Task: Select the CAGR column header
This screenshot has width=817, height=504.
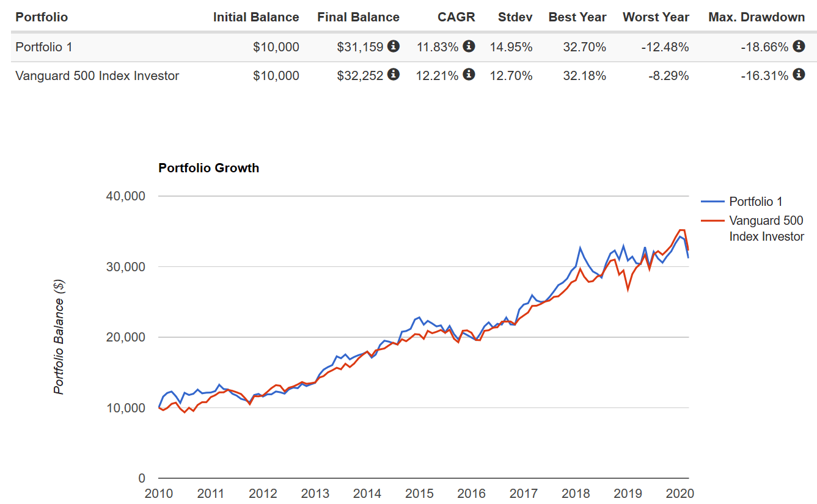Action: click(456, 17)
